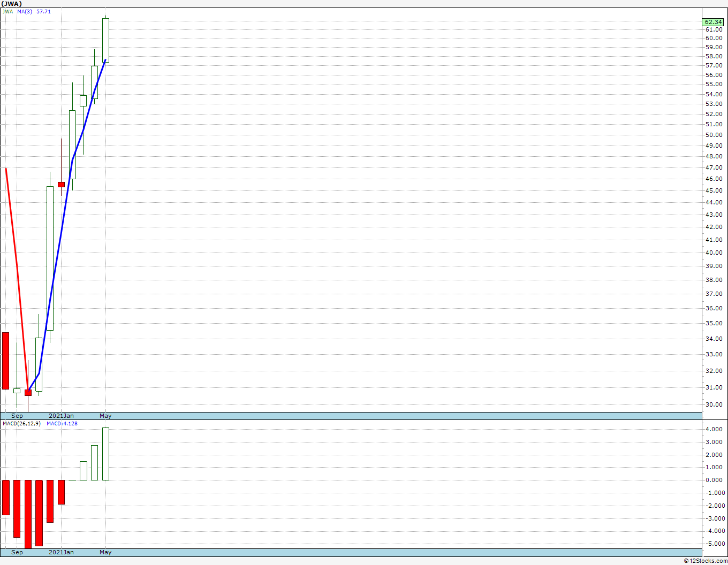
Task: Click the Sep label on MACD axis
Action: tap(17, 552)
